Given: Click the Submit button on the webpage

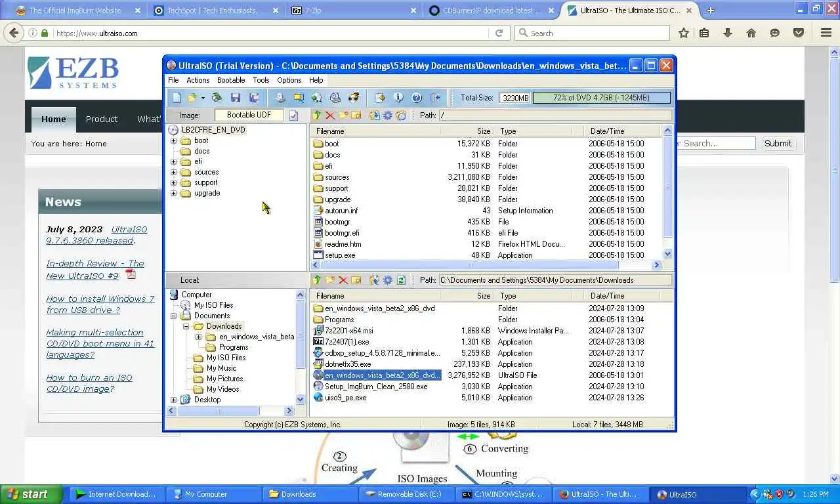Looking at the screenshot, I should [778, 143].
